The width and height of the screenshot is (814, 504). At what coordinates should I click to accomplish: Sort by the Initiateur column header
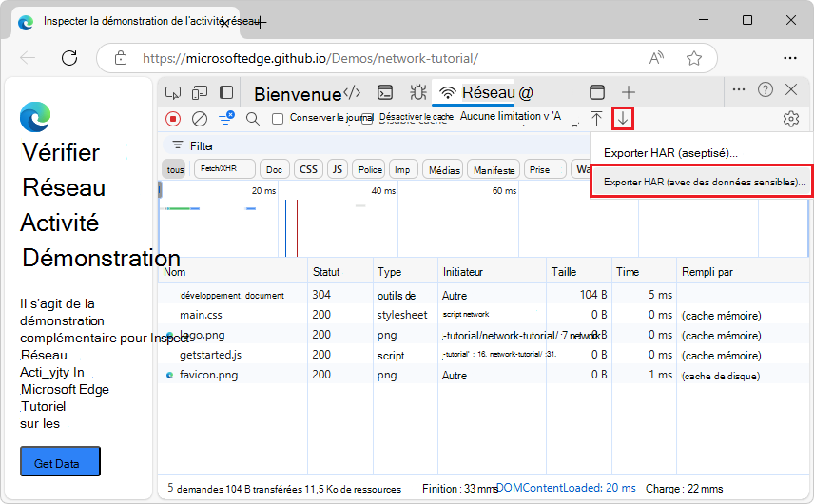click(x=492, y=271)
